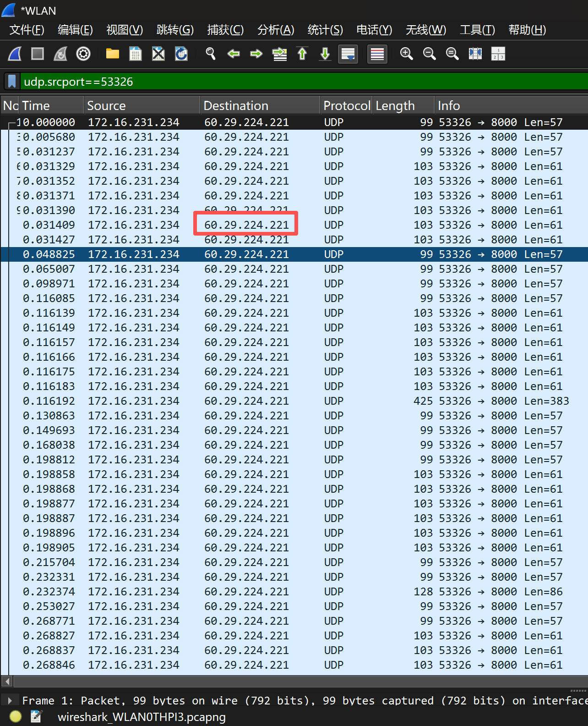This screenshot has width=588, height=726.
Task: Jump to the last packet
Action: (325, 54)
